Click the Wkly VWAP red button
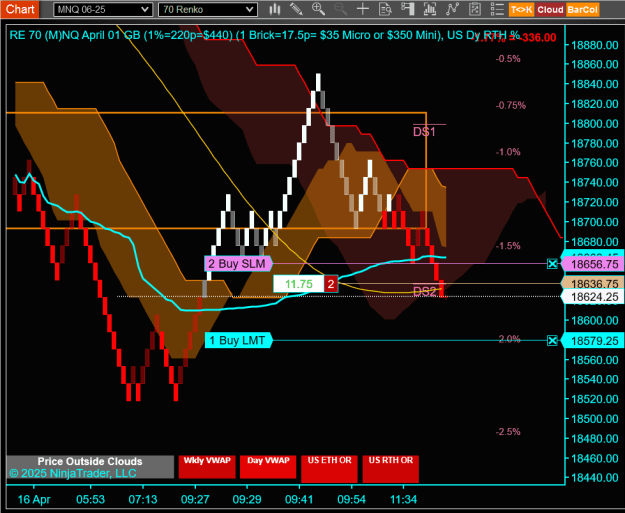 pyautogui.click(x=207, y=466)
